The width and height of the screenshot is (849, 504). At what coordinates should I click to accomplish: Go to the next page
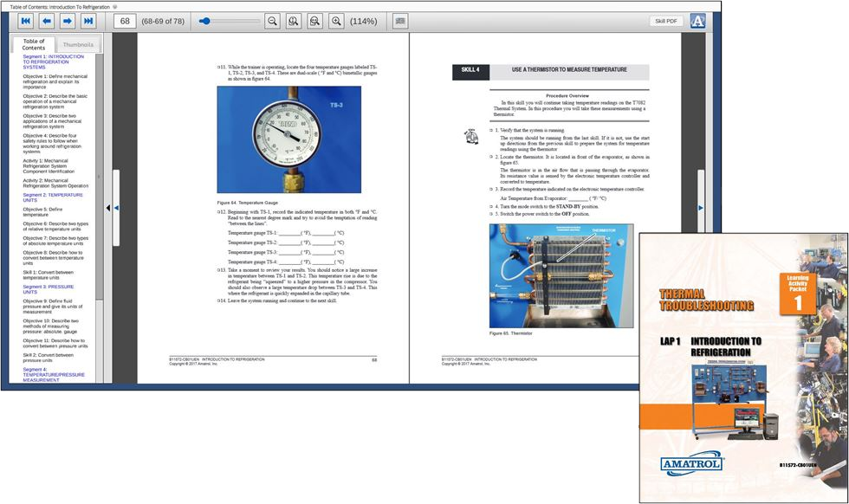(68, 21)
